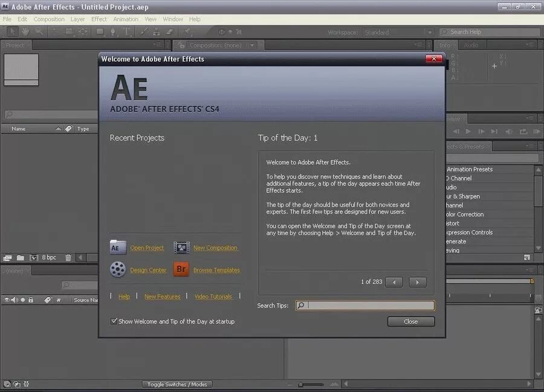
Task: Click the new composition icon beside 8 bpc
Action: [34, 258]
